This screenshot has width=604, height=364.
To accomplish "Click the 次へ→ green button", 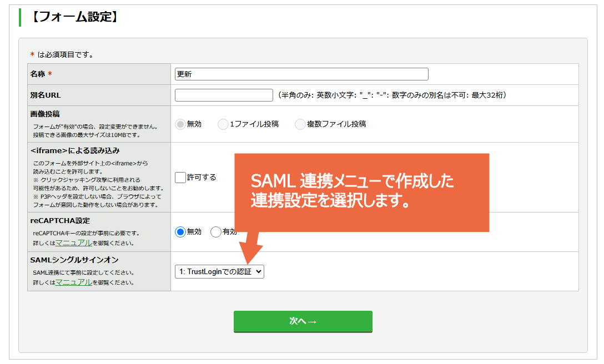I will pos(303,321).
